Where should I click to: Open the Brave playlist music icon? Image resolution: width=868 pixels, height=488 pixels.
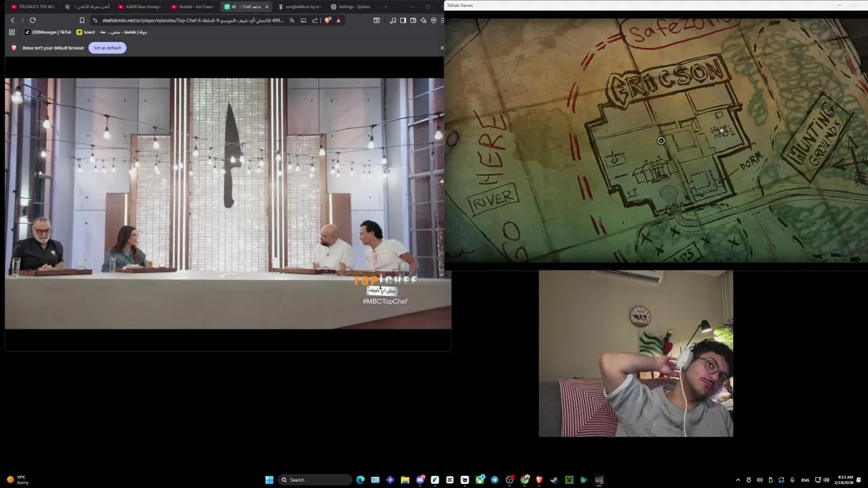click(393, 20)
